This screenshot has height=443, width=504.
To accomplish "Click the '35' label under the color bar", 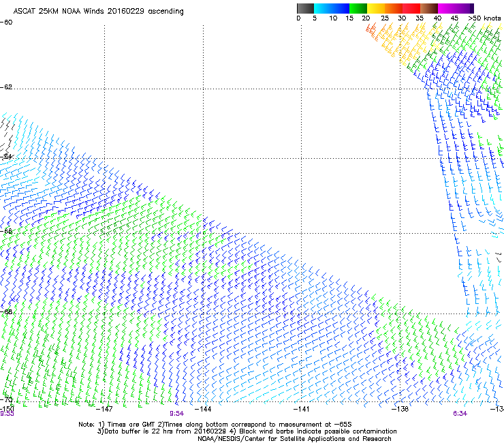I will [x=420, y=18].
